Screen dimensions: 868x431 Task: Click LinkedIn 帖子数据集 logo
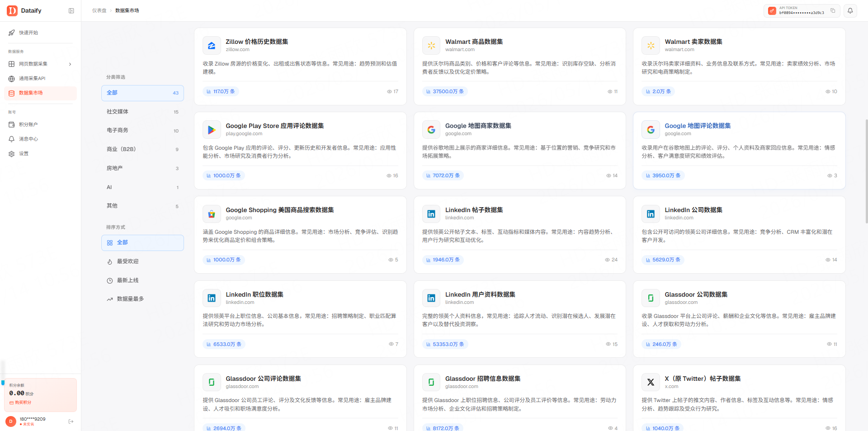(x=431, y=214)
